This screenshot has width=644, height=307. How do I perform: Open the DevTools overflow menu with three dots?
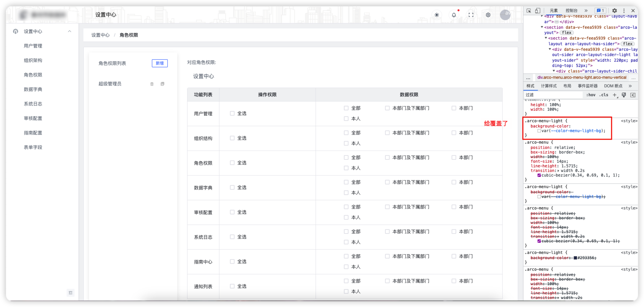click(624, 11)
